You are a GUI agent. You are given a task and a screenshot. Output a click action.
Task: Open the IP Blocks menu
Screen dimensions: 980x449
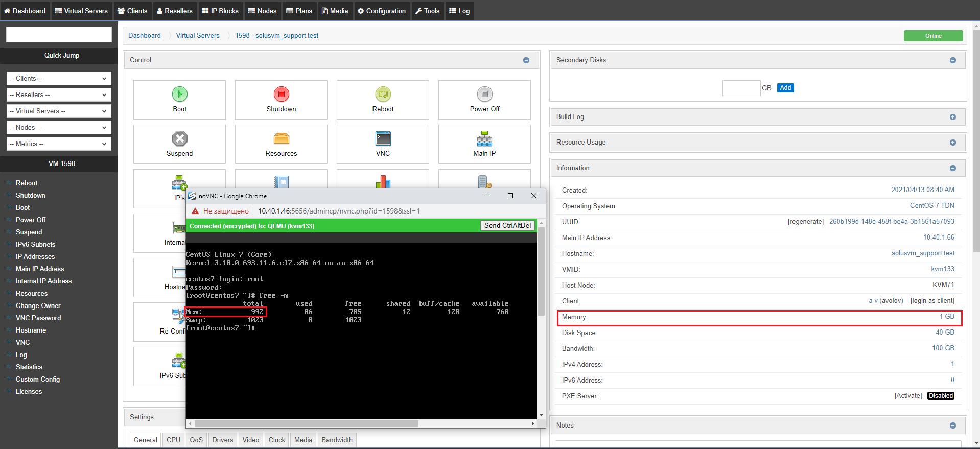(220, 11)
